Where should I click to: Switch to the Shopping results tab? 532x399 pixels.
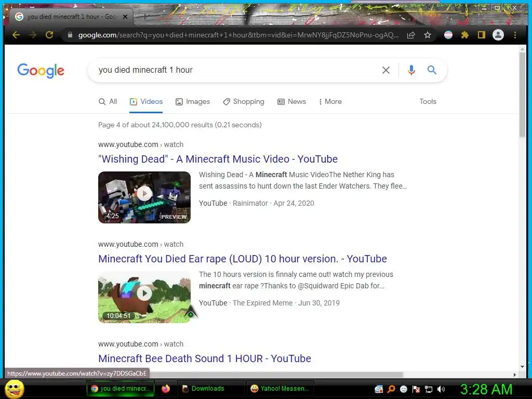[243, 101]
